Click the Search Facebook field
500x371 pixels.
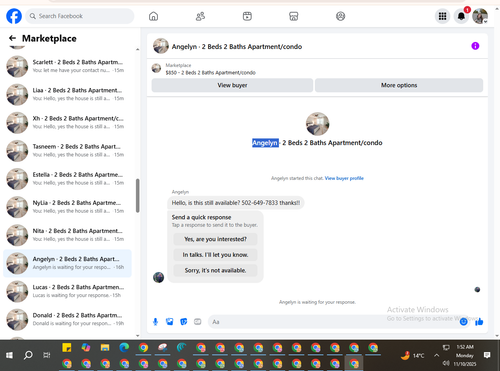point(80,16)
